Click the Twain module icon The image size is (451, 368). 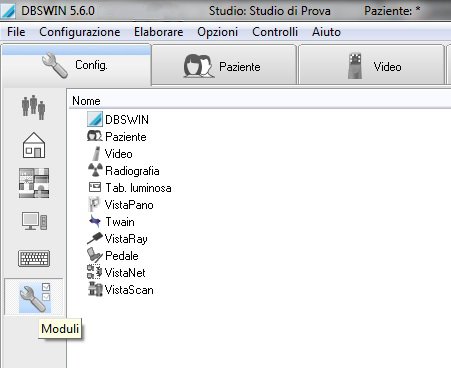[95, 221]
